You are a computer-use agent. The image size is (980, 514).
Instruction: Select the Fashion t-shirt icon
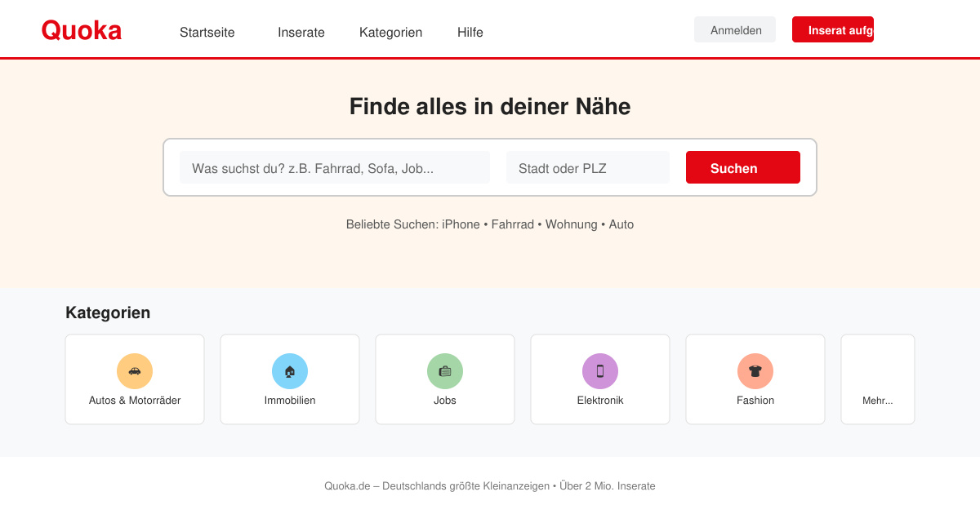pos(755,371)
